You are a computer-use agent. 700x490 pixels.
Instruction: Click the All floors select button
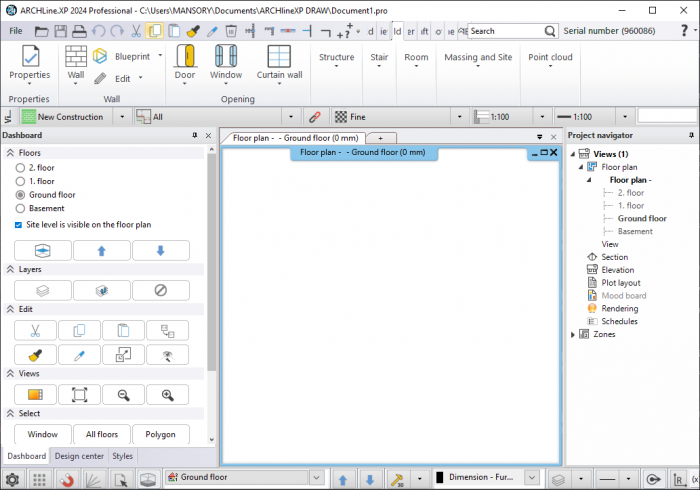[101, 435]
